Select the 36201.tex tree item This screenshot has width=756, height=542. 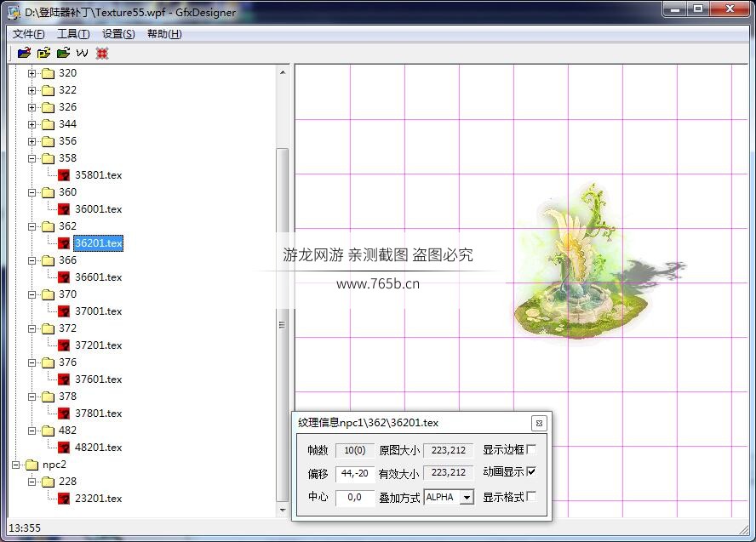(x=99, y=243)
